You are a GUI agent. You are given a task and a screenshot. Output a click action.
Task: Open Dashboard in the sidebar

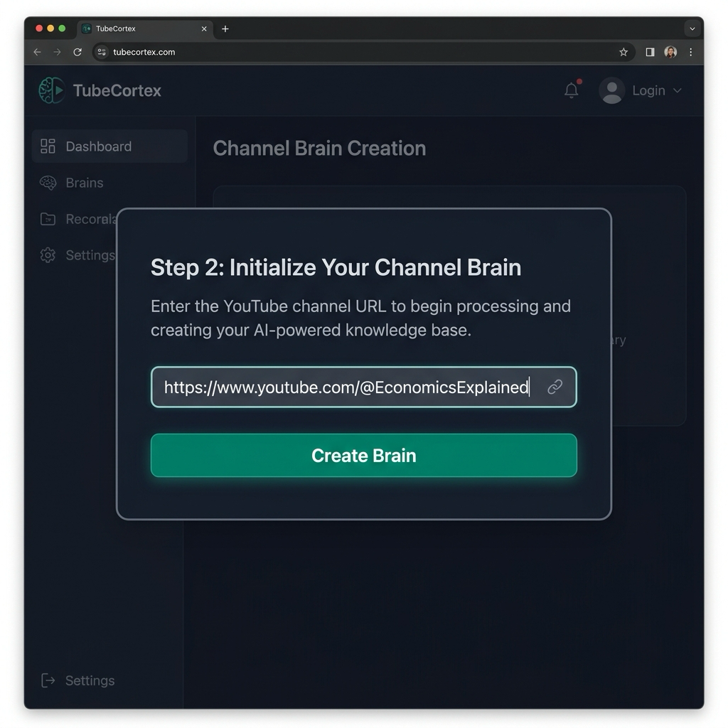pyautogui.click(x=109, y=146)
